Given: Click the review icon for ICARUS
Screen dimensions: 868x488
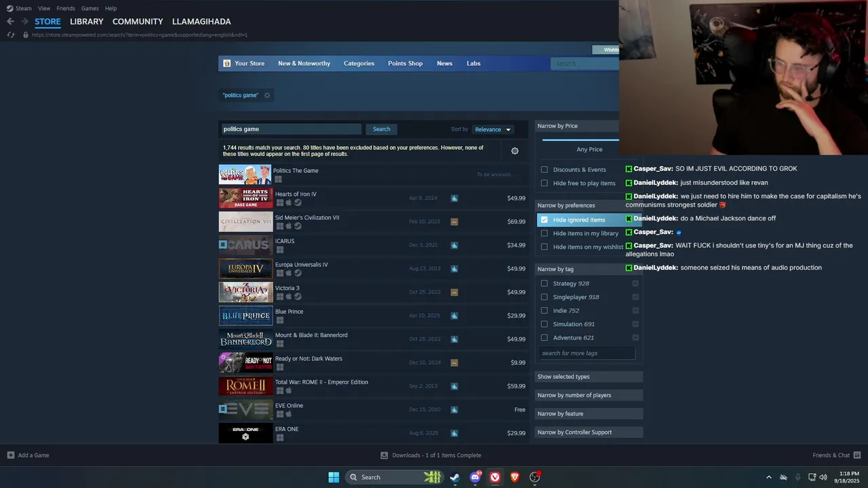Looking at the screenshot, I should (x=454, y=245).
